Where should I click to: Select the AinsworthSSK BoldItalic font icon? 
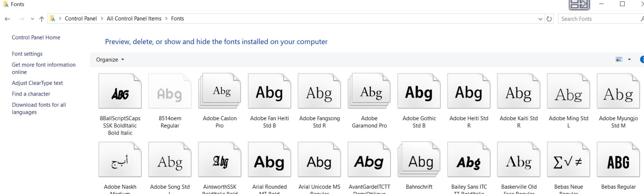tap(220, 160)
